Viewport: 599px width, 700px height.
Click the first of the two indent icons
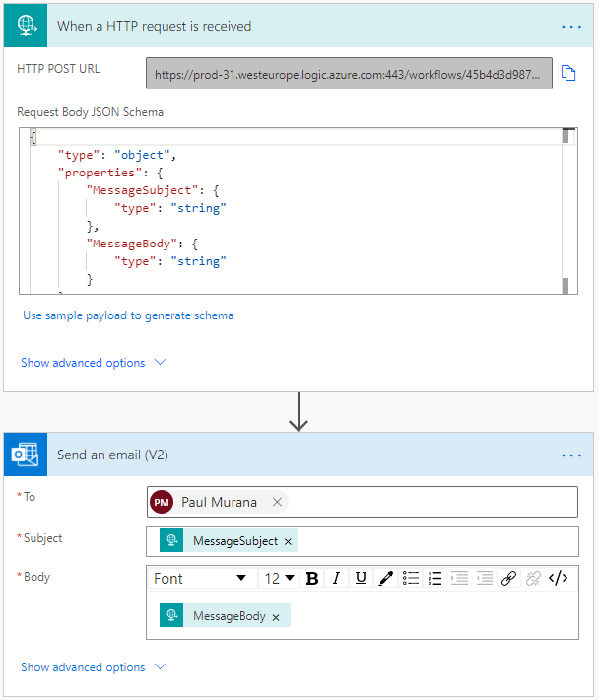pyautogui.click(x=459, y=578)
